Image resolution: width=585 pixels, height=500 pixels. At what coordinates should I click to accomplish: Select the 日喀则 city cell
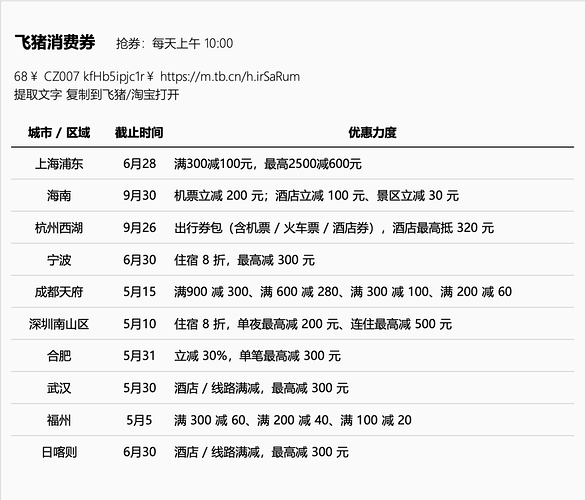coord(59,452)
